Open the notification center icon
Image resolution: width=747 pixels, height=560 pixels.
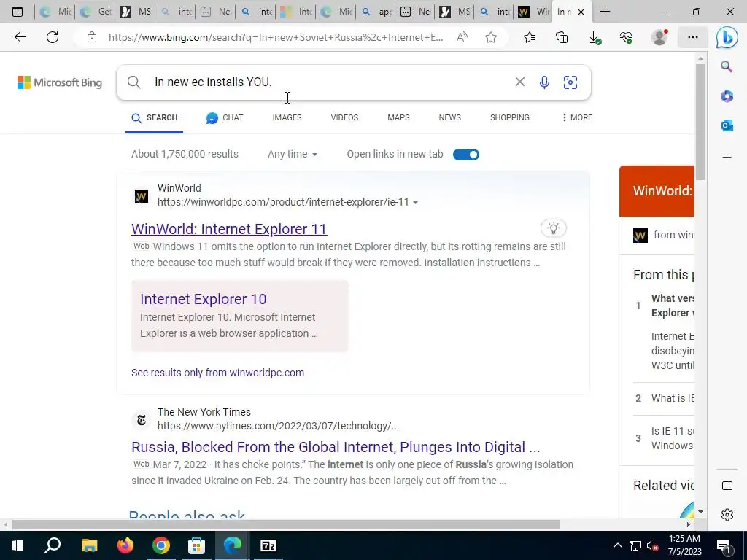tap(723, 545)
